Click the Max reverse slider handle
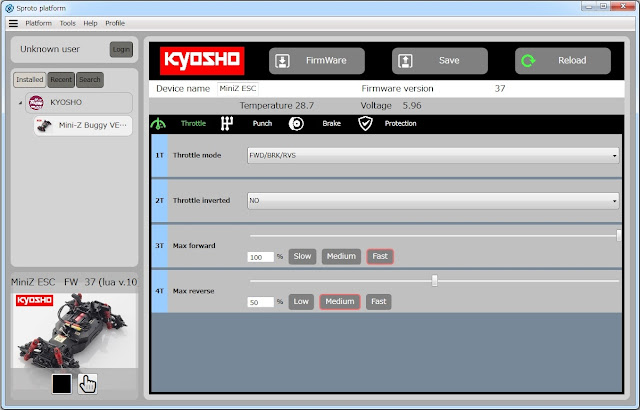The image size is (640, 410). click(434, 281)
